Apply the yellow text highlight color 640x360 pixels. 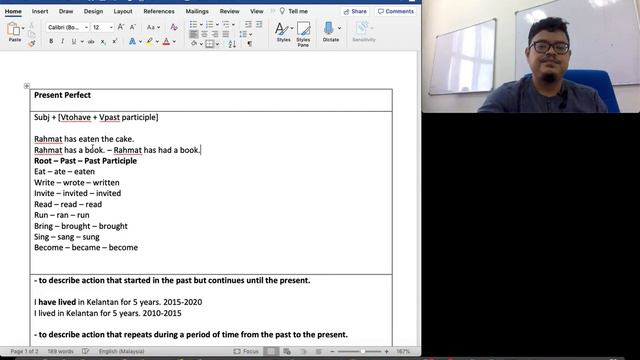pyautogui.click(x=149, y=42)
